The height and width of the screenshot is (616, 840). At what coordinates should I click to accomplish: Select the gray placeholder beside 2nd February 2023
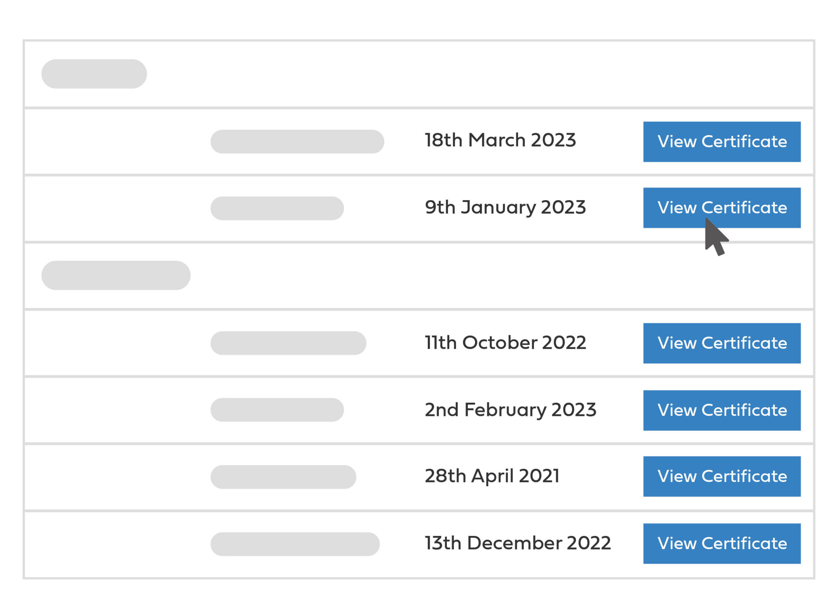coord(277,410)
